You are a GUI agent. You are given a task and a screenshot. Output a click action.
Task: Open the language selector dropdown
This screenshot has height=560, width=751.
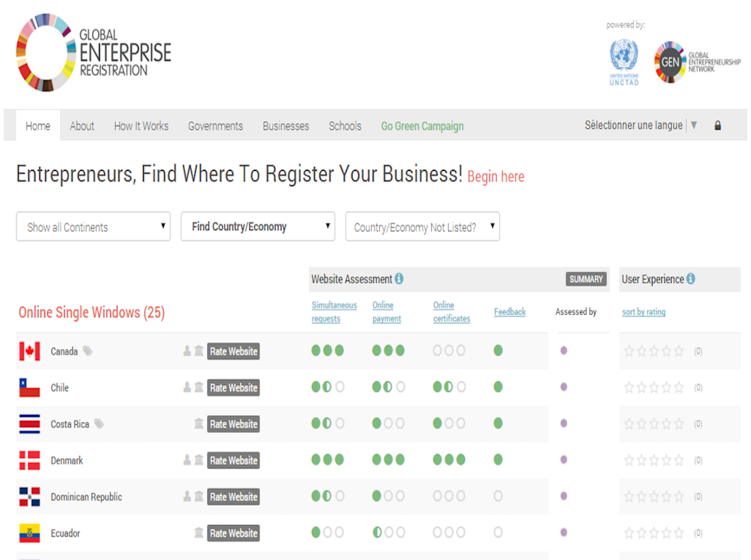640,126
